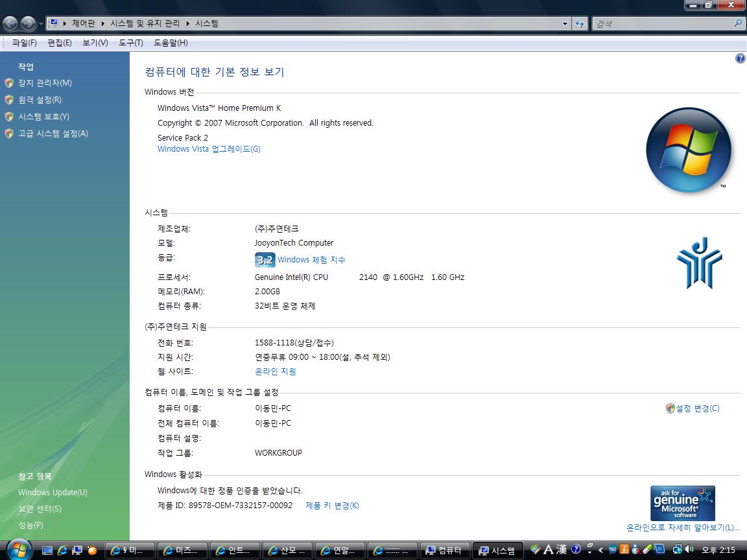Click the 3.2 experience index score badge
Screen dimensions: 747x560
point(265,260)
